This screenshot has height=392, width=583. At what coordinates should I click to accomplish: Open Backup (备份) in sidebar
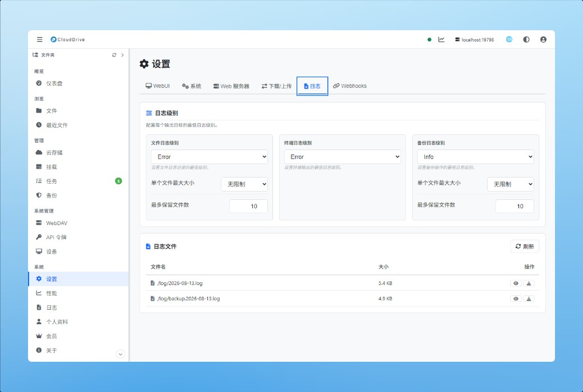(x=78, y=195)
